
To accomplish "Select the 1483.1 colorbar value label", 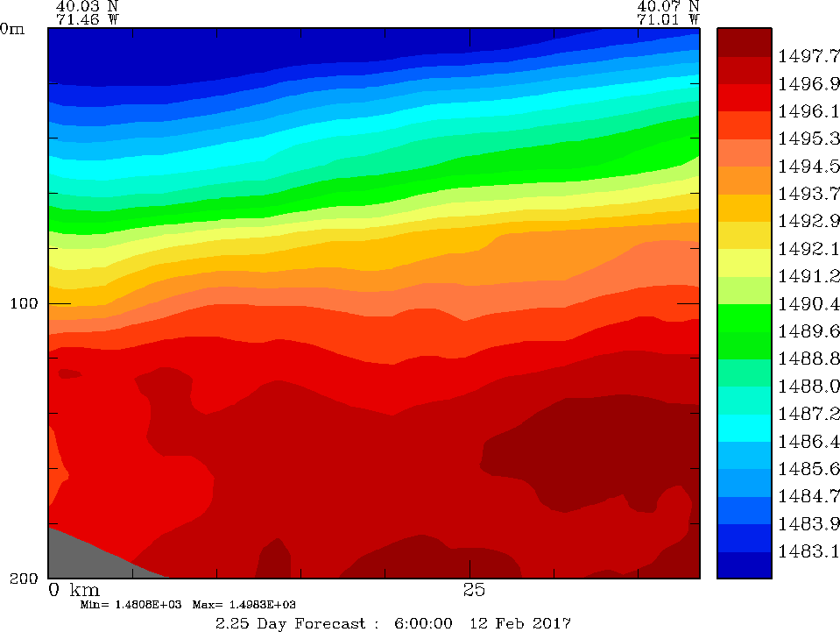I will 801,550.
